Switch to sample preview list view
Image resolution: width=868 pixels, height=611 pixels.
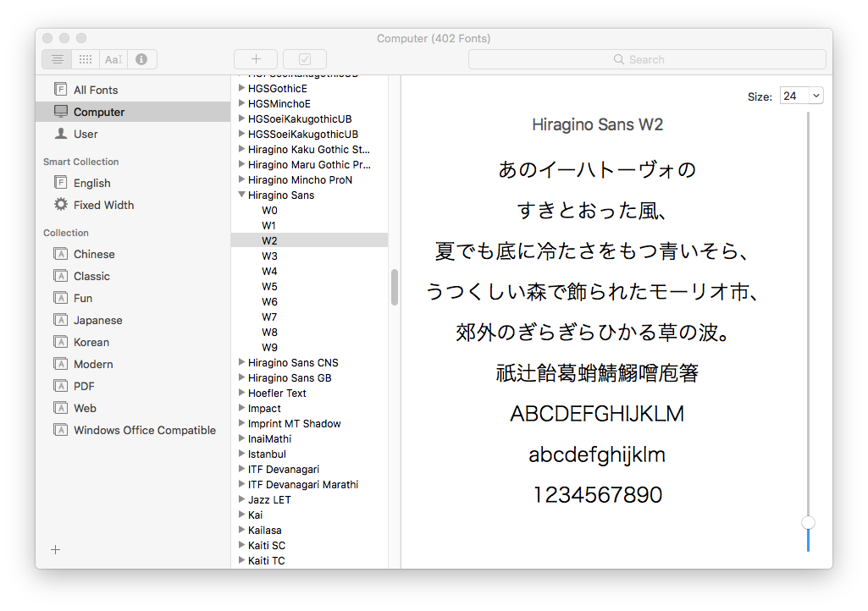[57, 59]
